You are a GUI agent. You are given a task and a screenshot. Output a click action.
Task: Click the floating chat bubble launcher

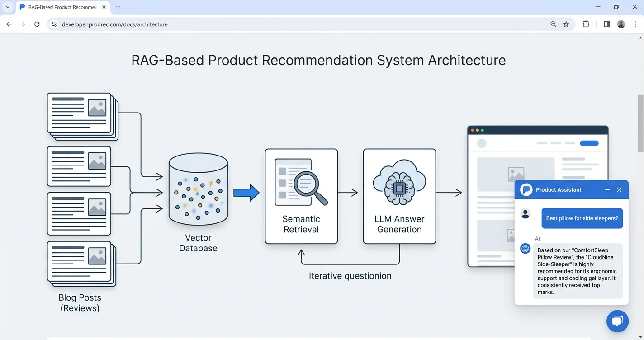(617, 321)
